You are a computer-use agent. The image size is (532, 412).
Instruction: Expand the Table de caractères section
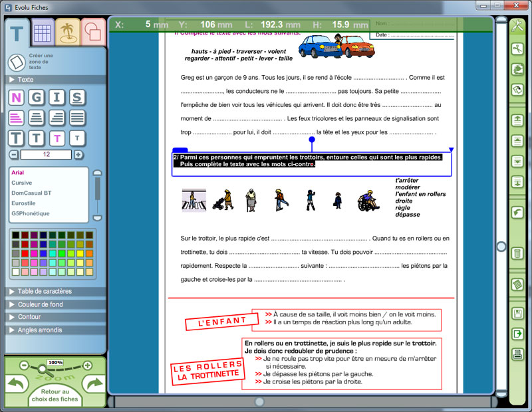point(45,292)
